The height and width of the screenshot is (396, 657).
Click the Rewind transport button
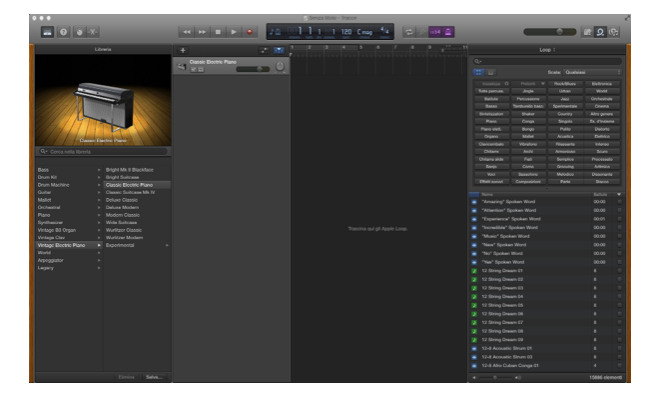click(186, 32)
